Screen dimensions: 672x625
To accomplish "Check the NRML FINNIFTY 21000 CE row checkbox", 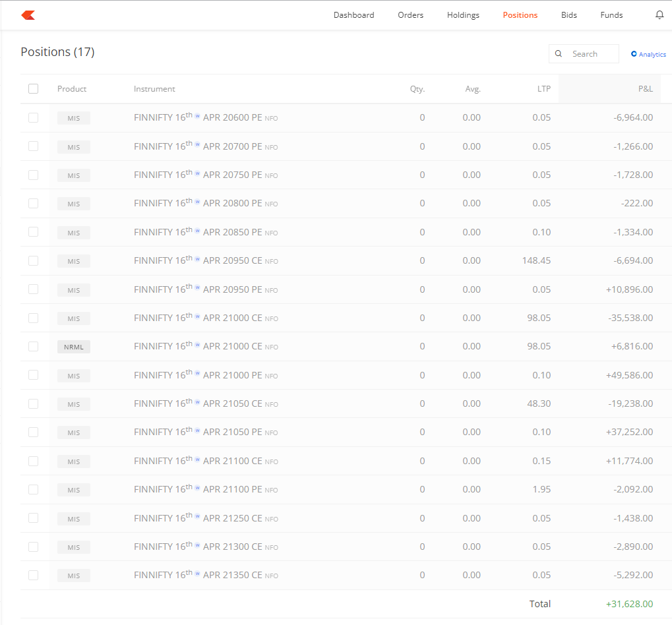I will 33,347.
